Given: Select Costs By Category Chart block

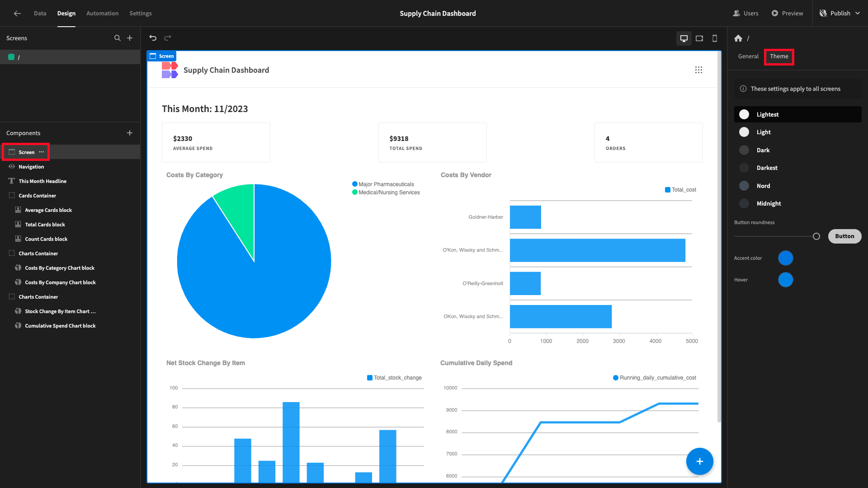Looking at the screenshot, I should (x=70, y=268).
